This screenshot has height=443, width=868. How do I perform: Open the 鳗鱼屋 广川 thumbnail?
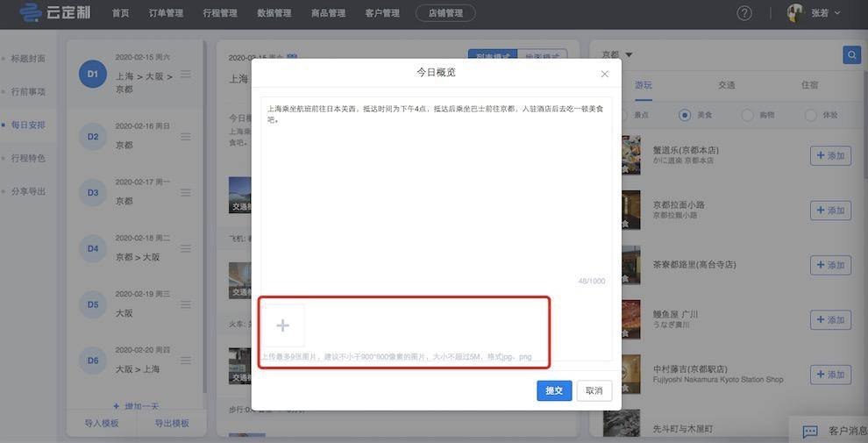tap(631, 319)
